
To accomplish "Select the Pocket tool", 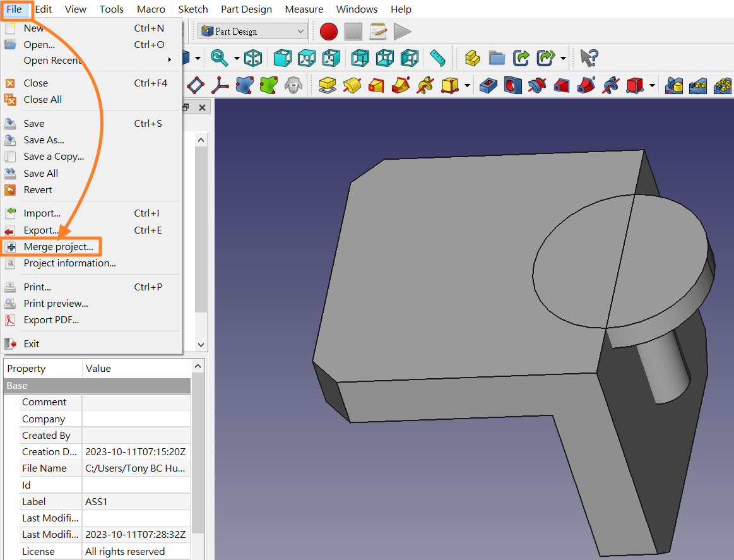I will point(488,85).
